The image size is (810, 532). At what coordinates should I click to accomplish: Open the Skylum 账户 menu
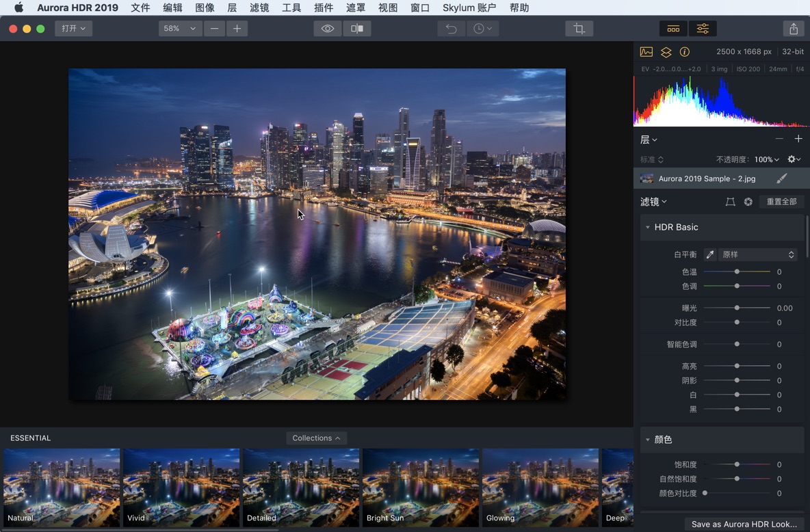click(x=469, y=8)
